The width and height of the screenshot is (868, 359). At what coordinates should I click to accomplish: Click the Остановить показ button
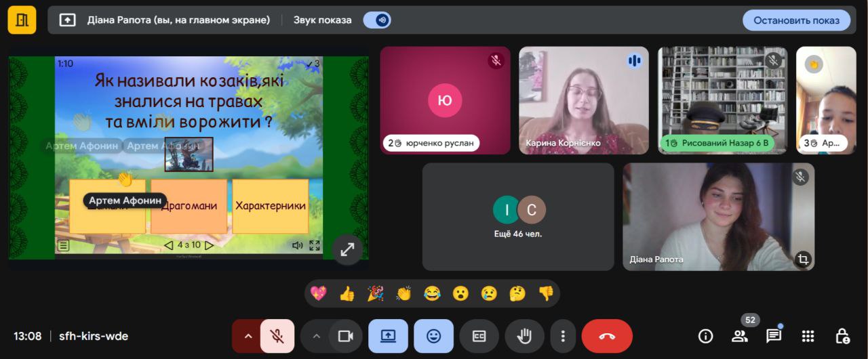pos(796,20)
